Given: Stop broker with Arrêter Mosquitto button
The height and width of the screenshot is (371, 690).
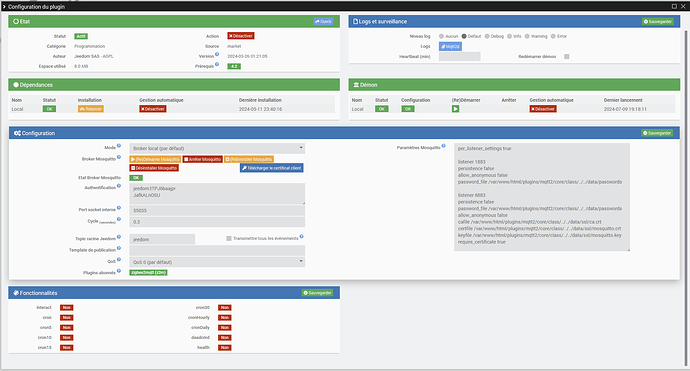Looking at the screenshot, I should click(x=202, y=159).
